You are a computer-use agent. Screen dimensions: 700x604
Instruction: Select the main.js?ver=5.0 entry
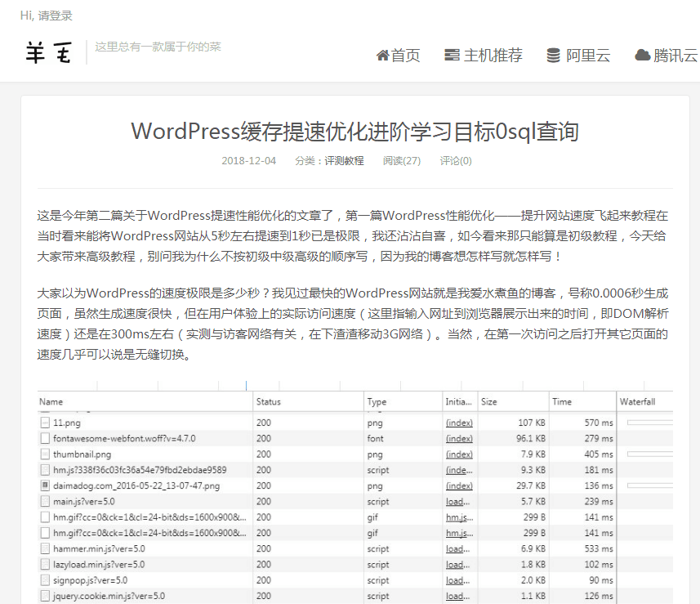click(83, 501)
